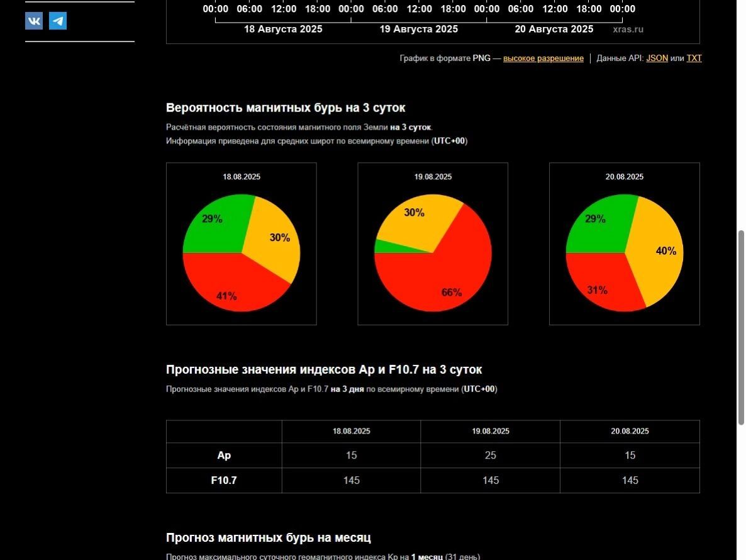Select the F10.7 row header cell
This screenshot has height=560, width=746.
pos(224,481)
